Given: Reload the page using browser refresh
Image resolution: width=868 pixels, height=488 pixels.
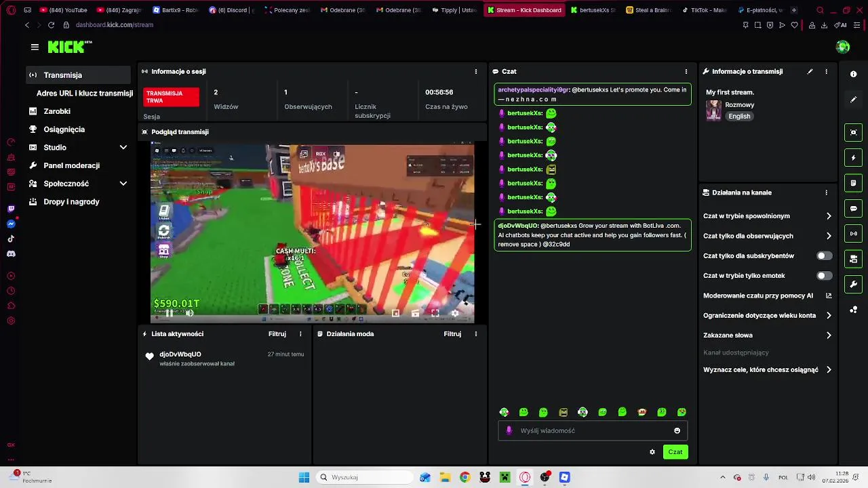Looking at the screenshot, I should [51, 25].
